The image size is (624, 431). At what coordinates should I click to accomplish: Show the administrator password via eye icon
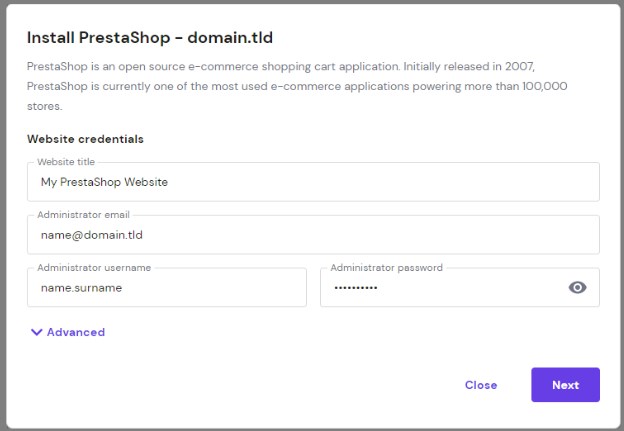pos(577,287)
